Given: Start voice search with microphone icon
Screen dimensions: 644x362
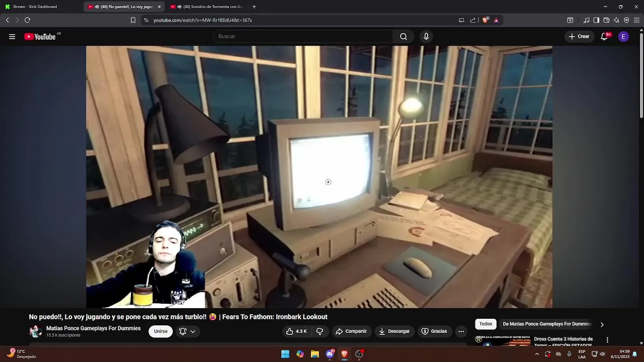Looking at the screenshot, I should [426, 37].
